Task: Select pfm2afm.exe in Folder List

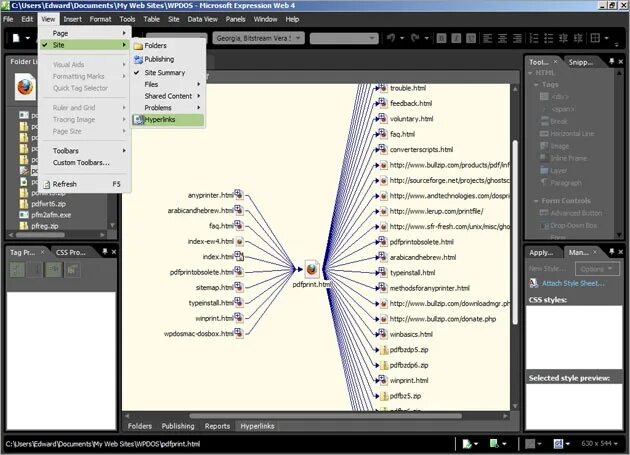Action: pos(51,215)
